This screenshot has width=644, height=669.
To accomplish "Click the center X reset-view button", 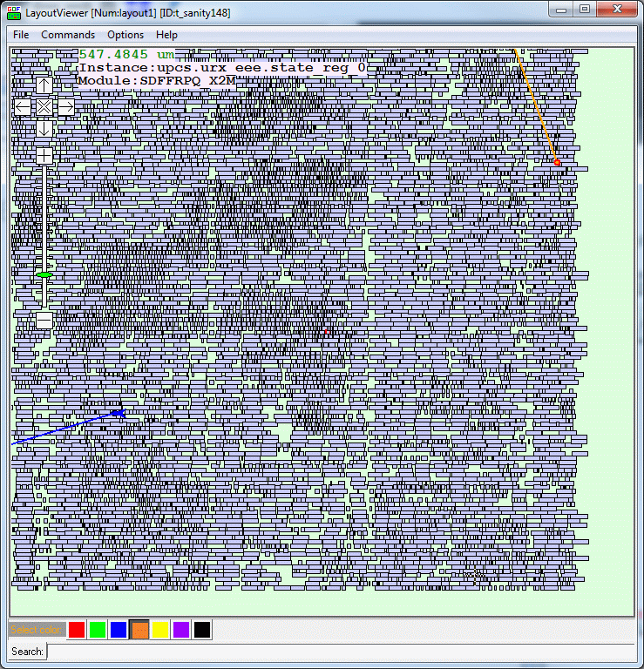I will [x=44, y=106].
